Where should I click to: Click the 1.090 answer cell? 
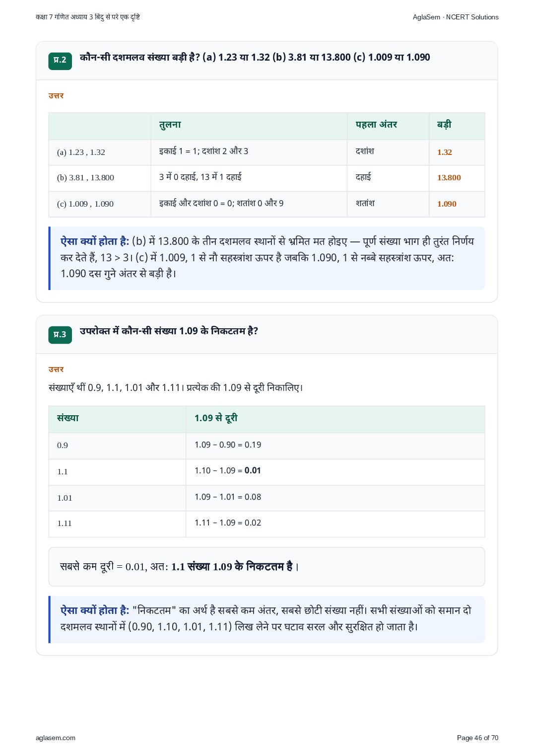457,204
